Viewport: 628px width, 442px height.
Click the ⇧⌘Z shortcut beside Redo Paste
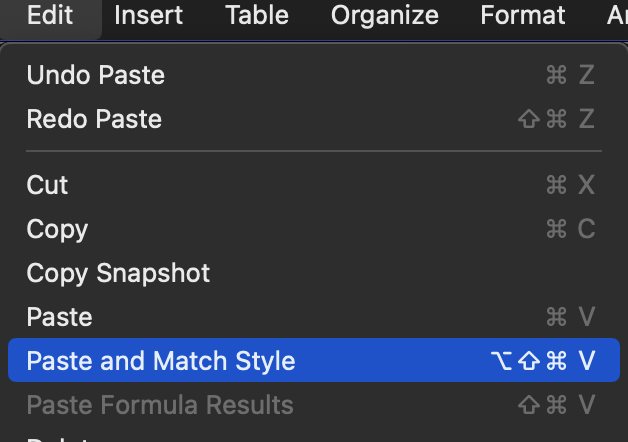point(557,119)
